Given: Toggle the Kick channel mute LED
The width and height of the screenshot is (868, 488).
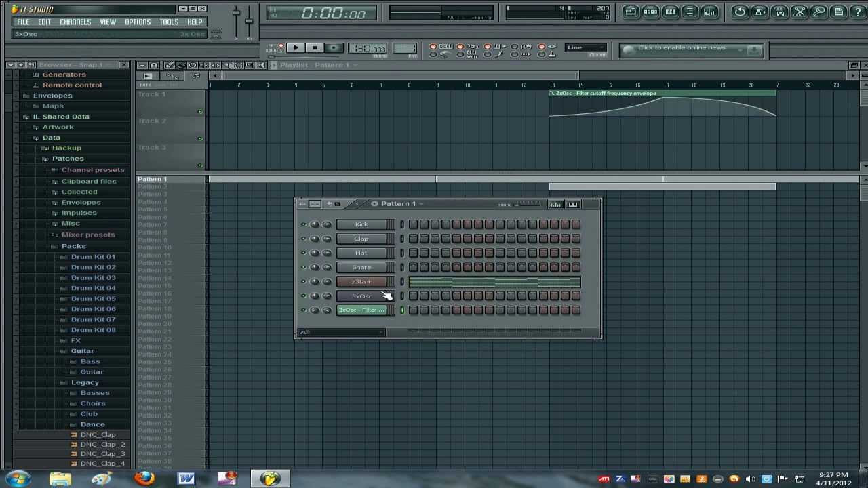Looking at the screenshot, I should 303,224.
